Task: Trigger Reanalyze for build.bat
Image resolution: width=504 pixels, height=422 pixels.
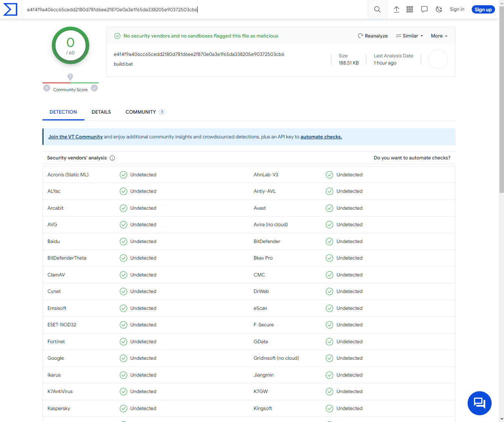Action: tap(373, 36)
